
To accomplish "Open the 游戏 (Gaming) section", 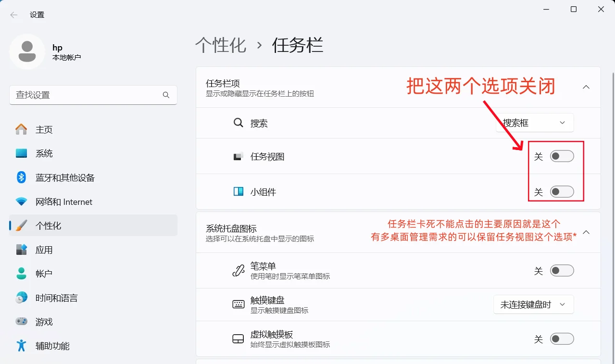I will pyautogui.click(x=44, y=322).
